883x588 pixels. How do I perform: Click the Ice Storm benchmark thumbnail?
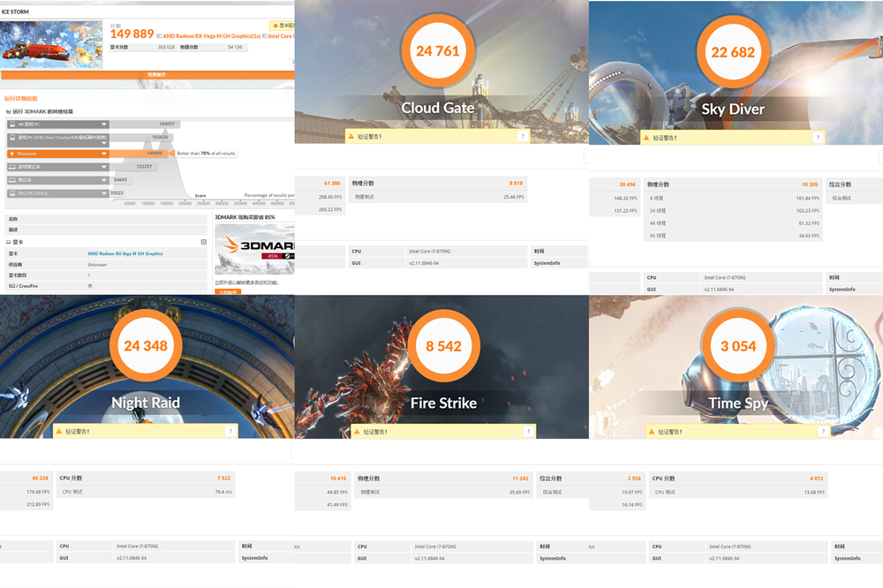pos(51,44)
